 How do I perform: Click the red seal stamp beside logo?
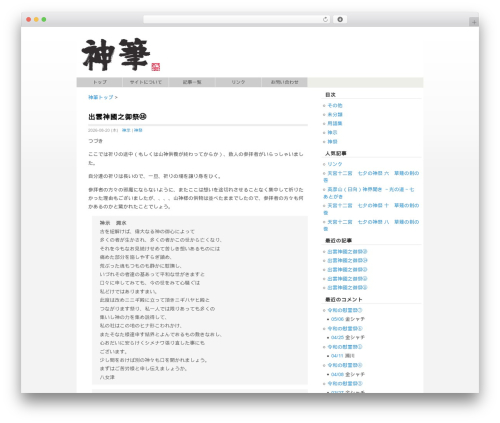156,67
